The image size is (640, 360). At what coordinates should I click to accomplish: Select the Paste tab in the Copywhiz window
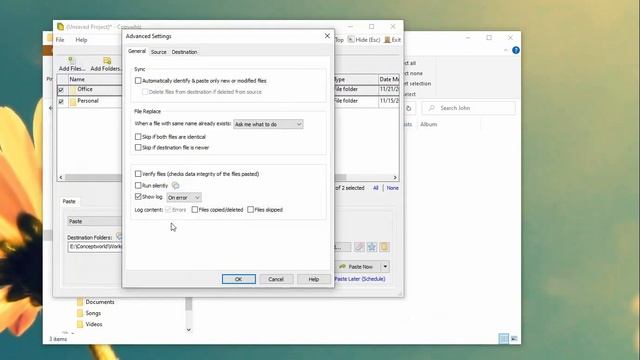coord(69,201)
